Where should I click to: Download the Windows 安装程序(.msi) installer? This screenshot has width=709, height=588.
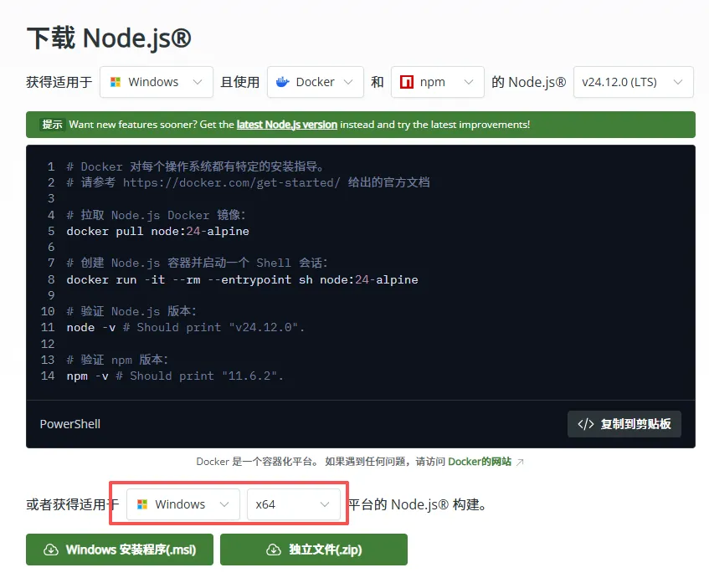point(120,550)
